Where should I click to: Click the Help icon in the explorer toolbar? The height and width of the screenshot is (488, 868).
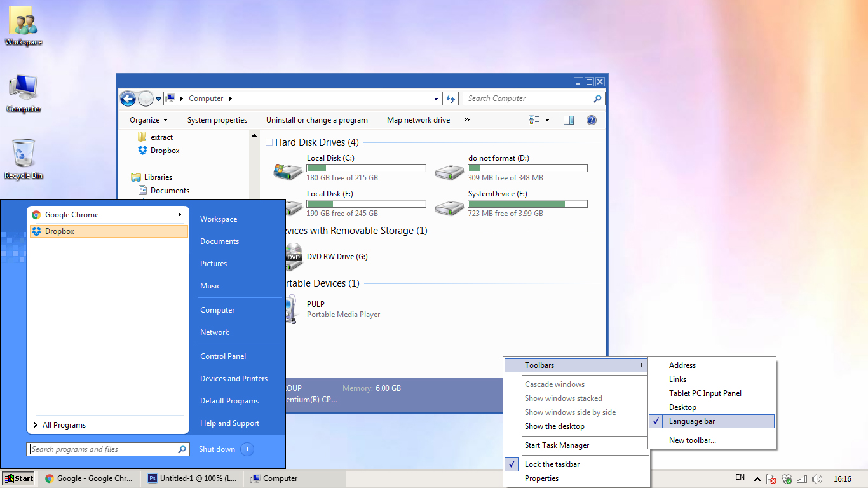(x=591, y=119)
